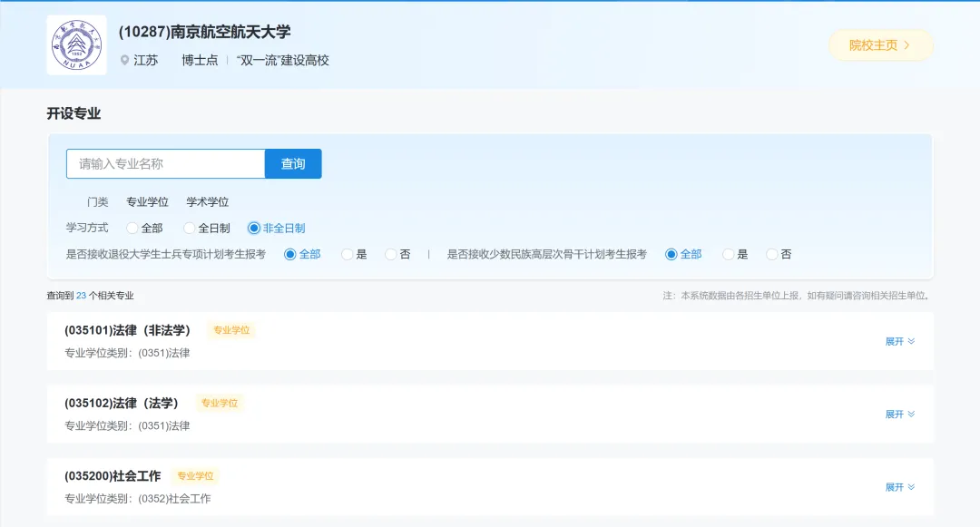Viewport: 980px width, 527px height.
Task: Click the "双一流"建设高校 label
Action: coord(282,61)
